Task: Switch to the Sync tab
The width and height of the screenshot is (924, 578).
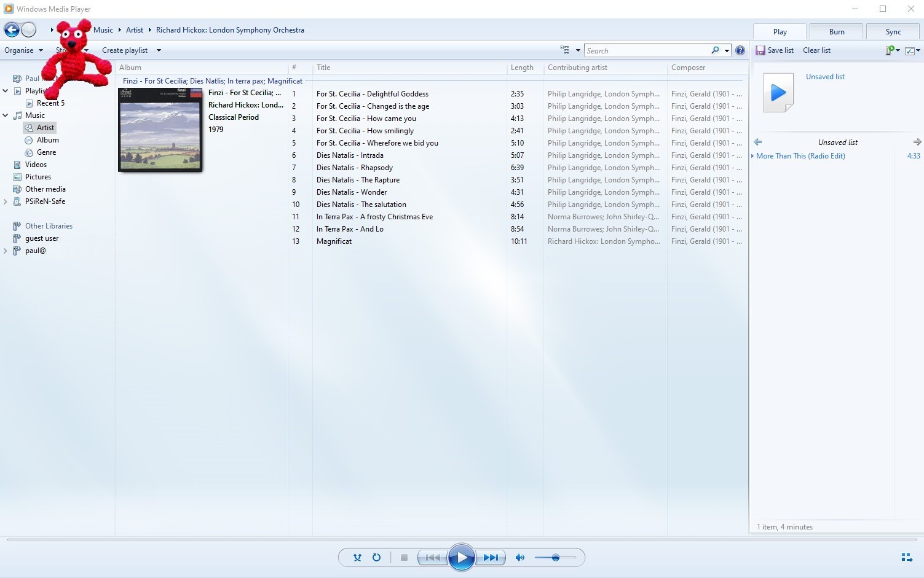Action: coord(893,32)
